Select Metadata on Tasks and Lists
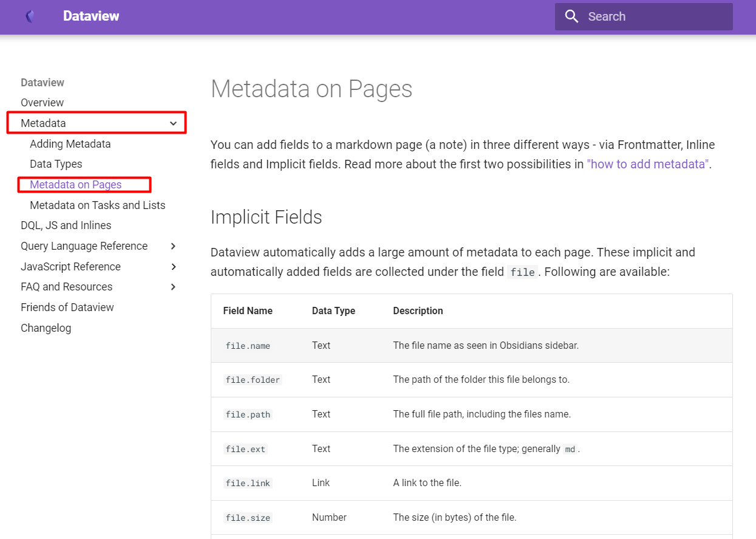The image size is (756, 539). point(97,205)
